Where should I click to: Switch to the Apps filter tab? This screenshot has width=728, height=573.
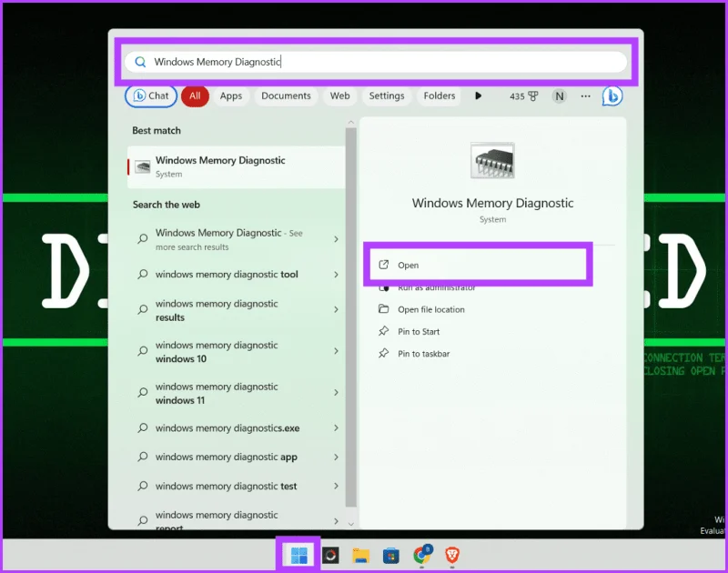point(231,96)
